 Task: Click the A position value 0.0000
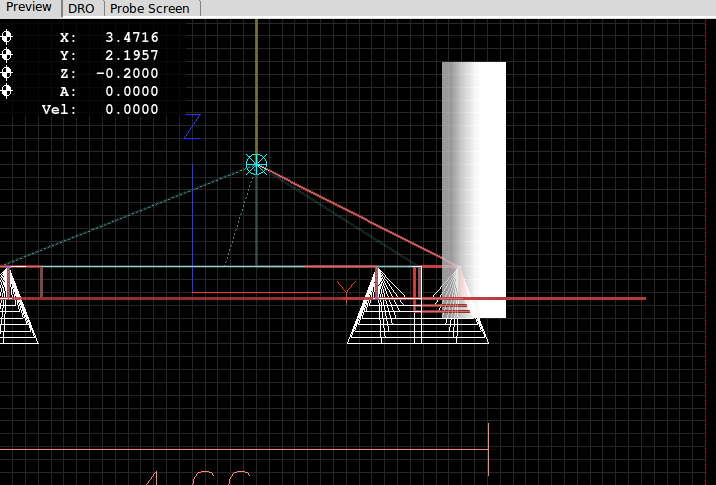click(131, 91)
